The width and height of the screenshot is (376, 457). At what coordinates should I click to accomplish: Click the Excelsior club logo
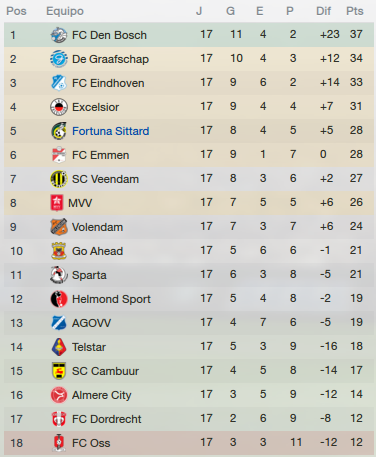click(59, 107)
